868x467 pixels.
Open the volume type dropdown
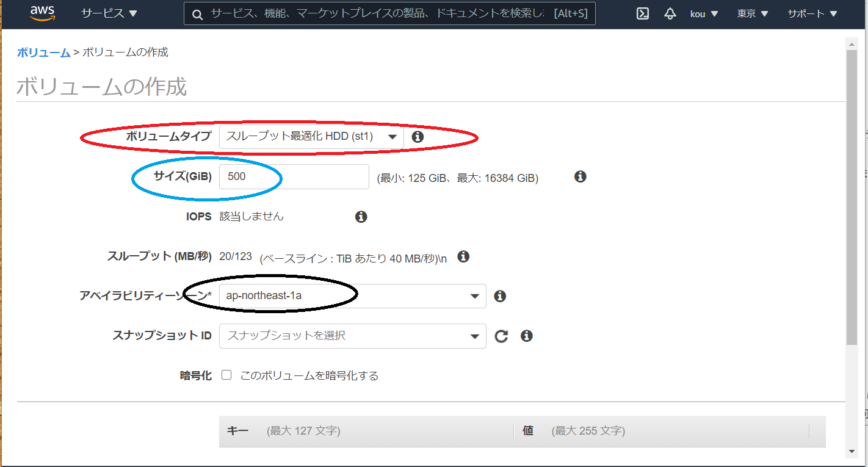coord(393,137)
